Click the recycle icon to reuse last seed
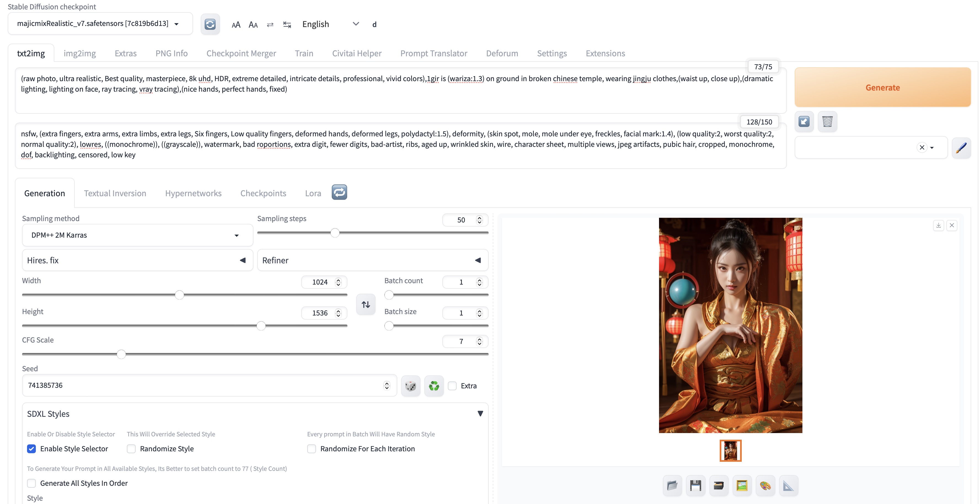Viewport: 980px width, 504px height. (x=434, y=386)
